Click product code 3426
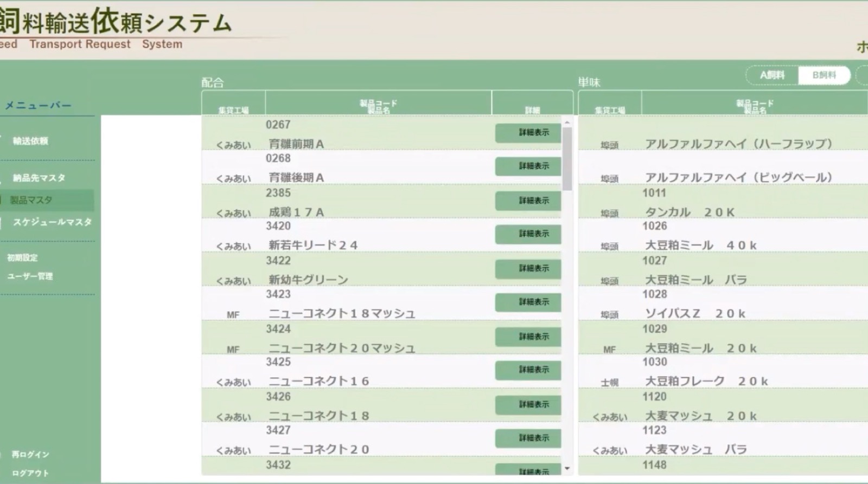Image resolution: width=868 pixels, height=484 pixels. point(278,397)
